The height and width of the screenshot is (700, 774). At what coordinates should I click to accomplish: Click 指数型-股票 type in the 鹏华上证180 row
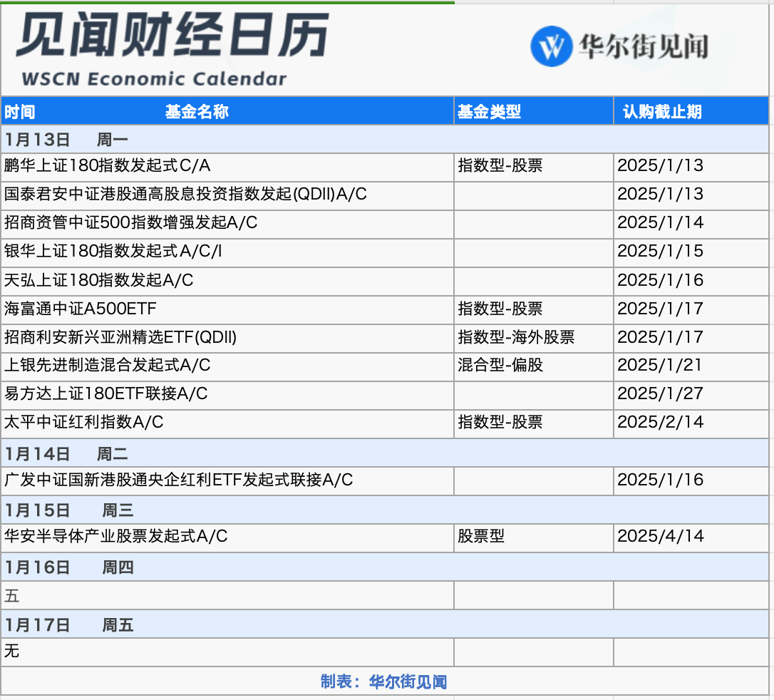500,165
